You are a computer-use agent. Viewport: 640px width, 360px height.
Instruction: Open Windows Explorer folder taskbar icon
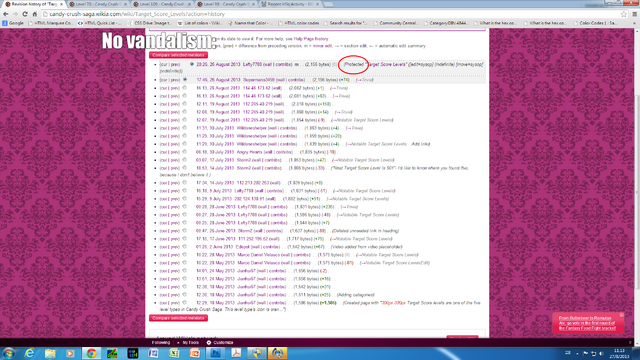coord(50,353)
